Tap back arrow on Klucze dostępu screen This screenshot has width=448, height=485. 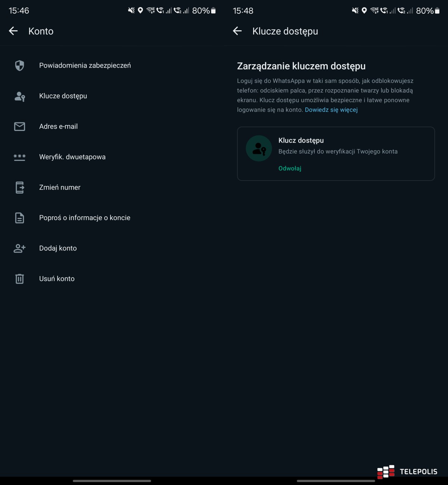(237, 31)
